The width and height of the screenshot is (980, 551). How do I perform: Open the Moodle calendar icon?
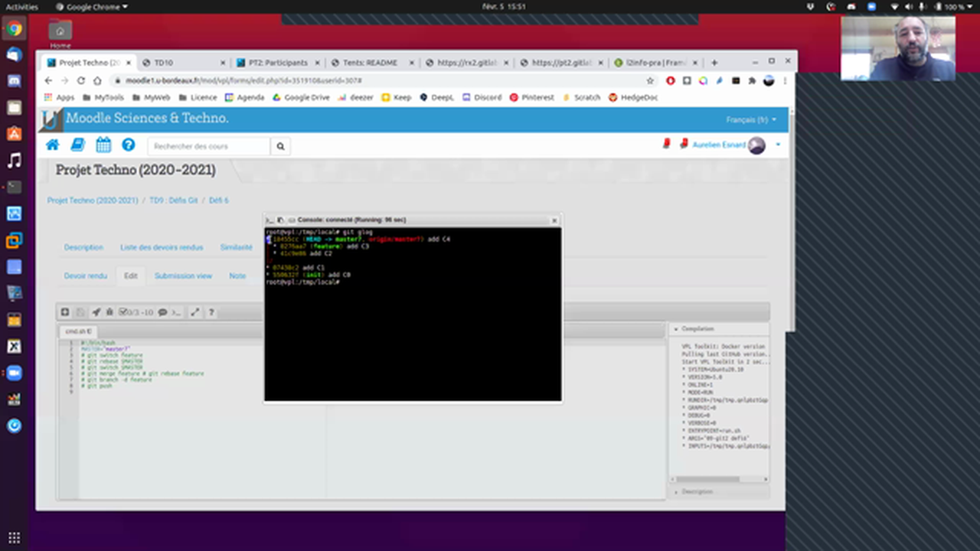click(x=103, y=145)
